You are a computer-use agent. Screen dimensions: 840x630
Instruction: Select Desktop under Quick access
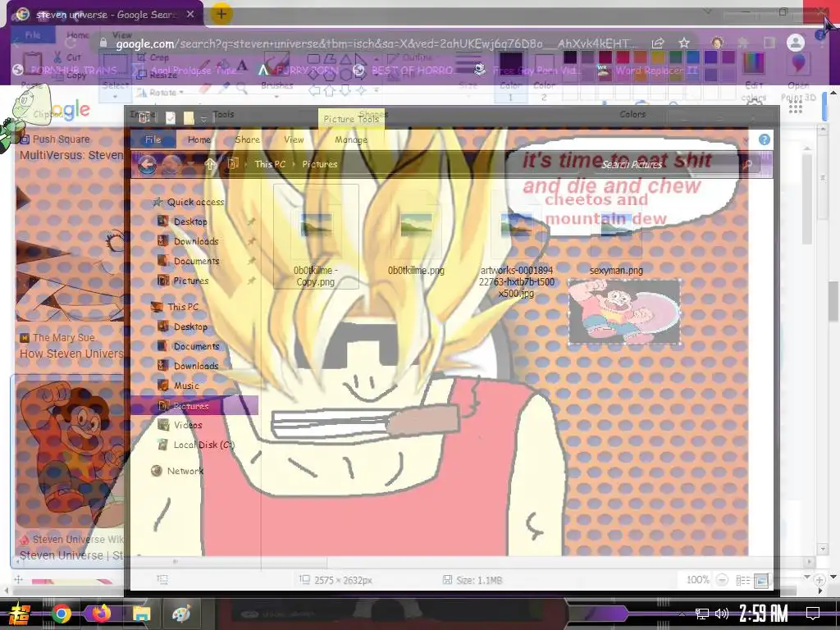click(183, 221)
